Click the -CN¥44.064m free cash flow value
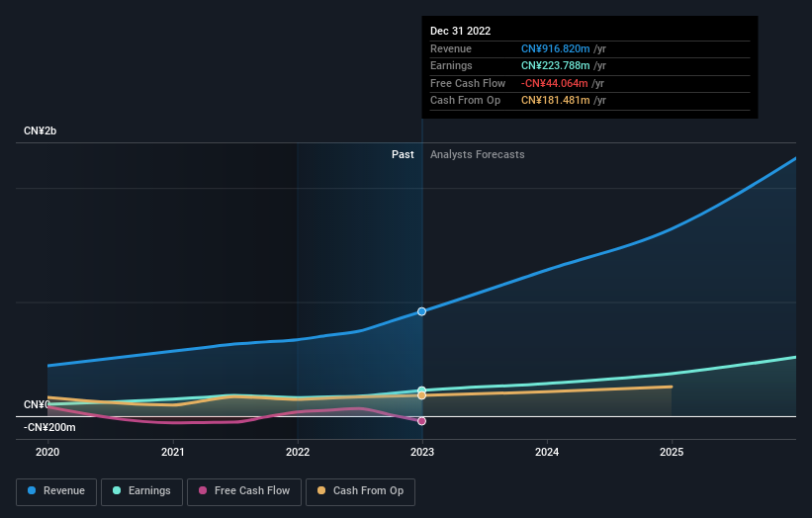This screenshot has width=812, height=518. point(555,83)
